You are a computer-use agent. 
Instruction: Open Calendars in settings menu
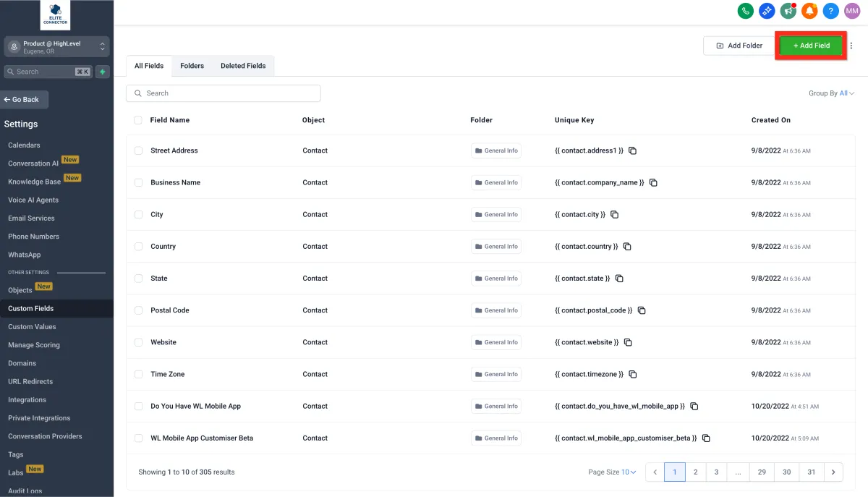pyautogui.click(x=24, y=145)
